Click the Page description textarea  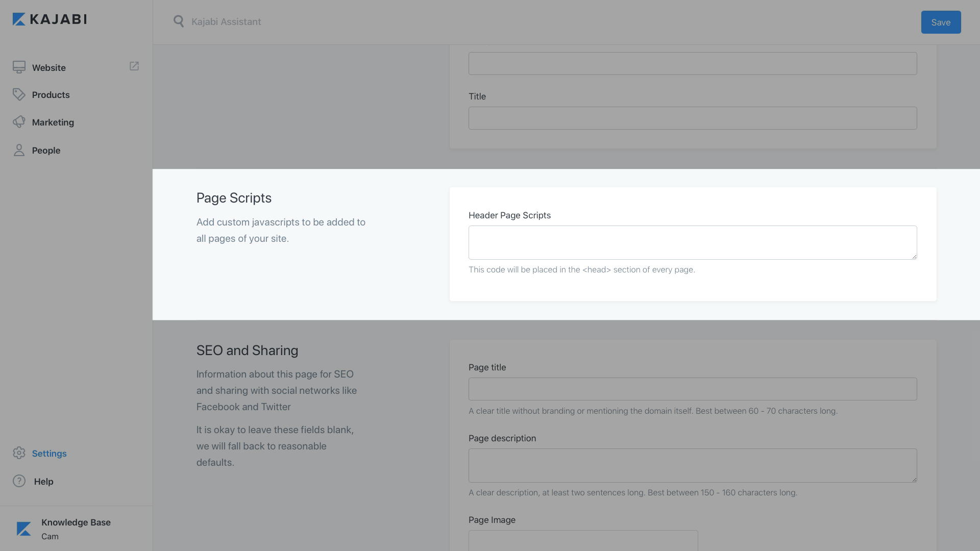(x=692, y=465)
